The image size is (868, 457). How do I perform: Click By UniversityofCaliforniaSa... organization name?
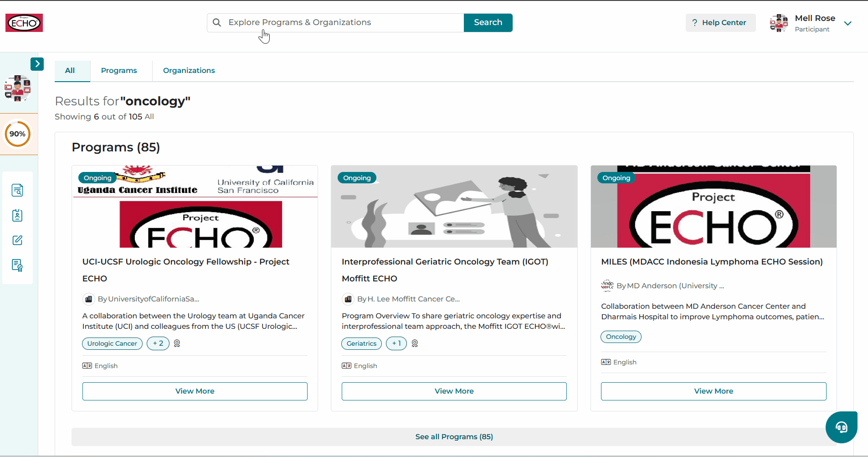(149, 299)
